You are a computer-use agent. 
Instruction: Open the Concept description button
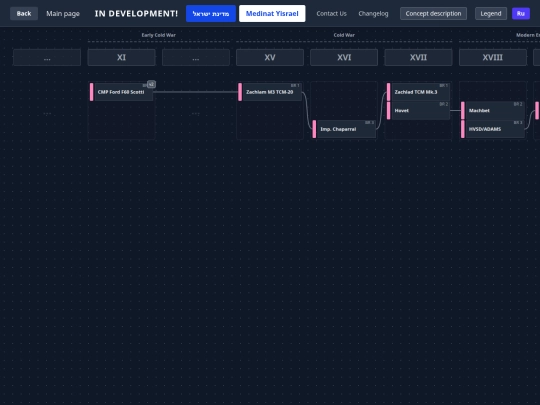click(433, 13)
